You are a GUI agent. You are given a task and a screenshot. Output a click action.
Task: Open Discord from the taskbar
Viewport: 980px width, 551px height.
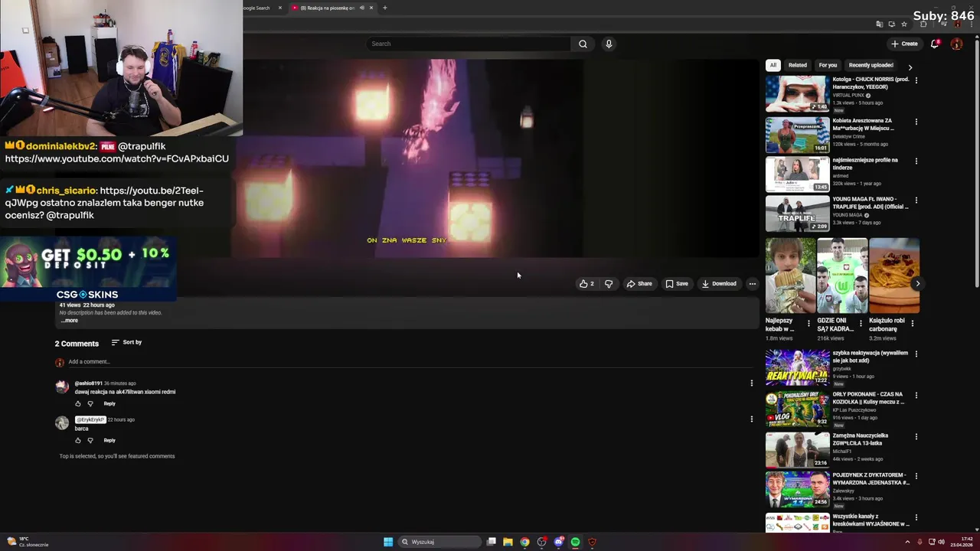559,542
